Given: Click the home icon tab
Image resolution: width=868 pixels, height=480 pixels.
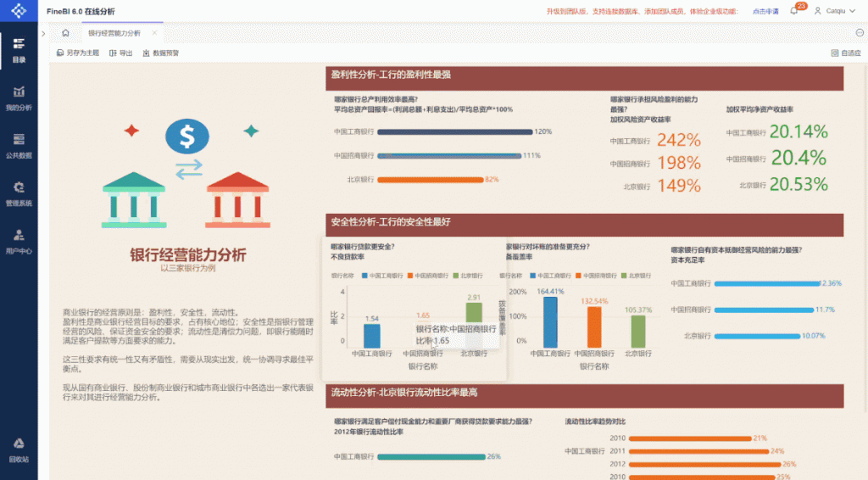Looking at the screenshot, I should (65, 33).
